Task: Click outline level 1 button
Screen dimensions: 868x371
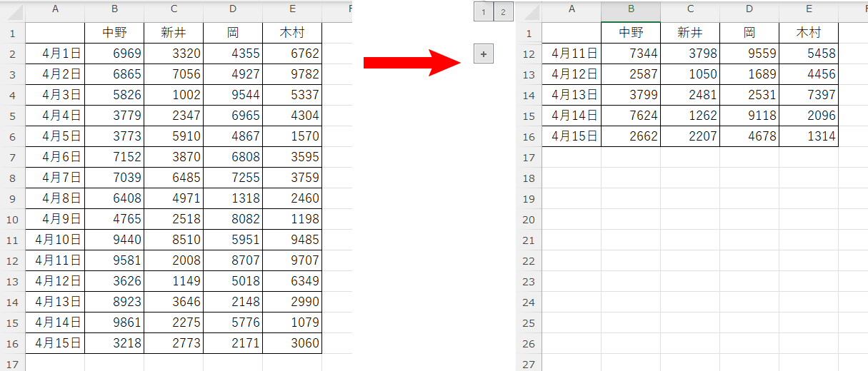Action: tap(484, 11)
